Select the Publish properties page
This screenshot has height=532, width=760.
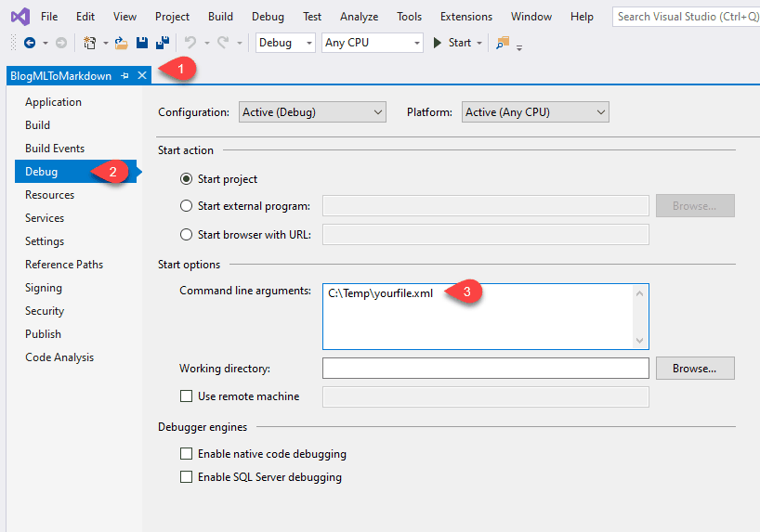[x=43, y=334]
